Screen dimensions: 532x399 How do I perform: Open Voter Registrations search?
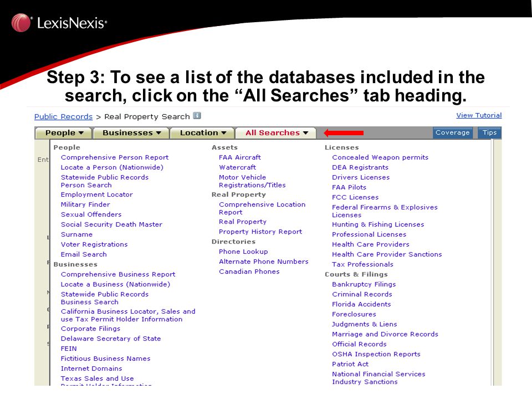pyautogui.click(x=94, y=244)
